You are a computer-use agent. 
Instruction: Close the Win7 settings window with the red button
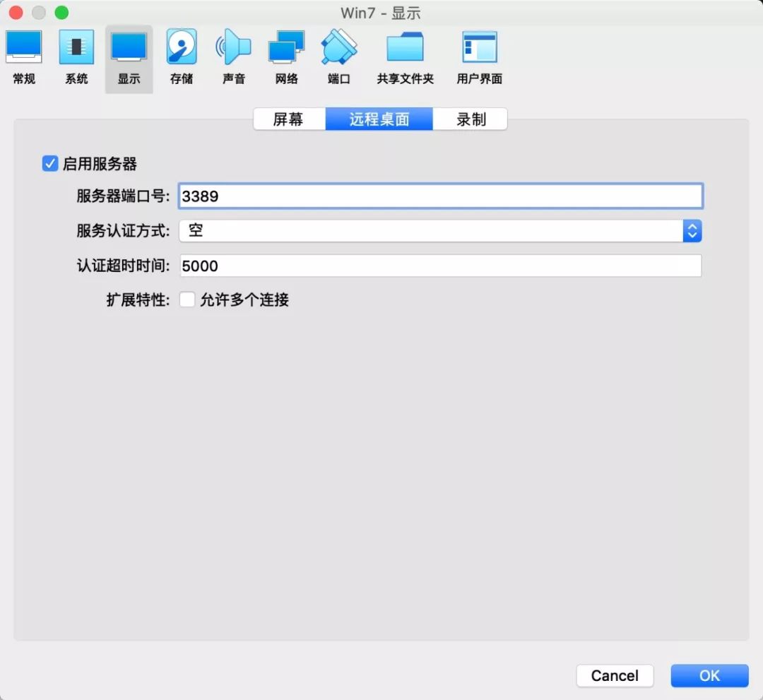16,13
